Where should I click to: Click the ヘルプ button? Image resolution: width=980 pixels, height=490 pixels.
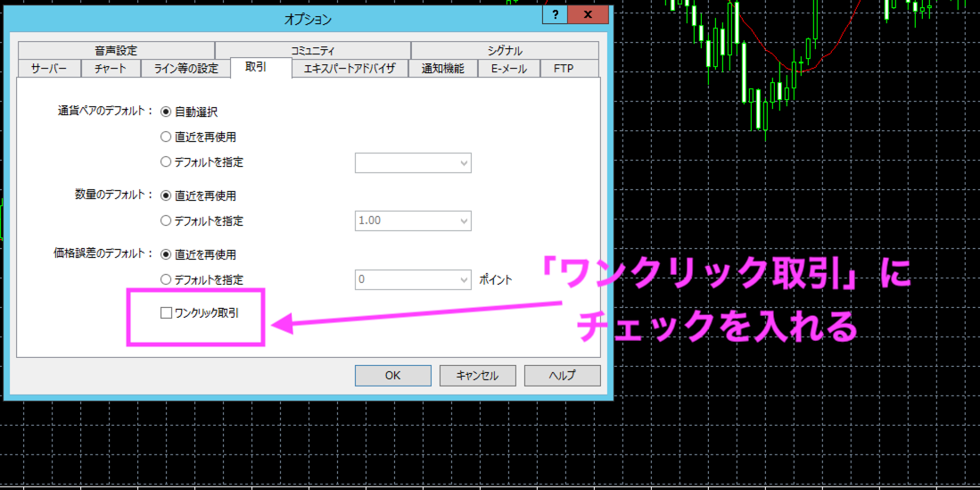click(x=562, y=376)
